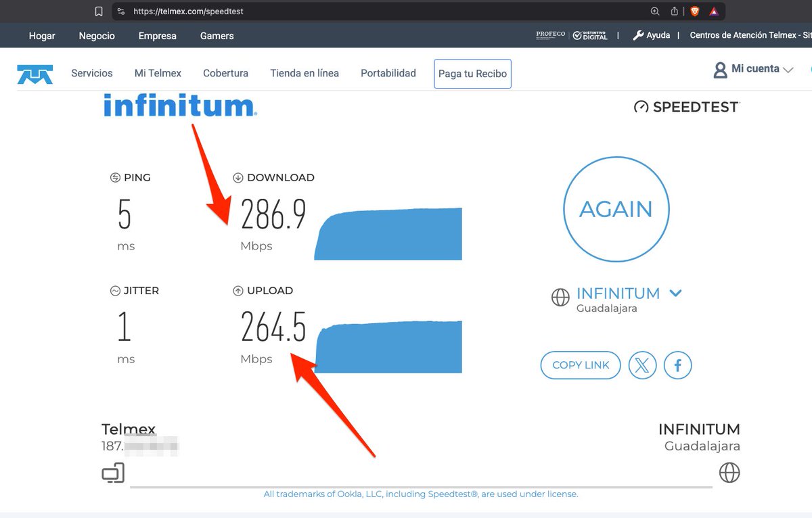Click the ping value 5
This screenshot has width=812, height=518.
click(125, 214)
